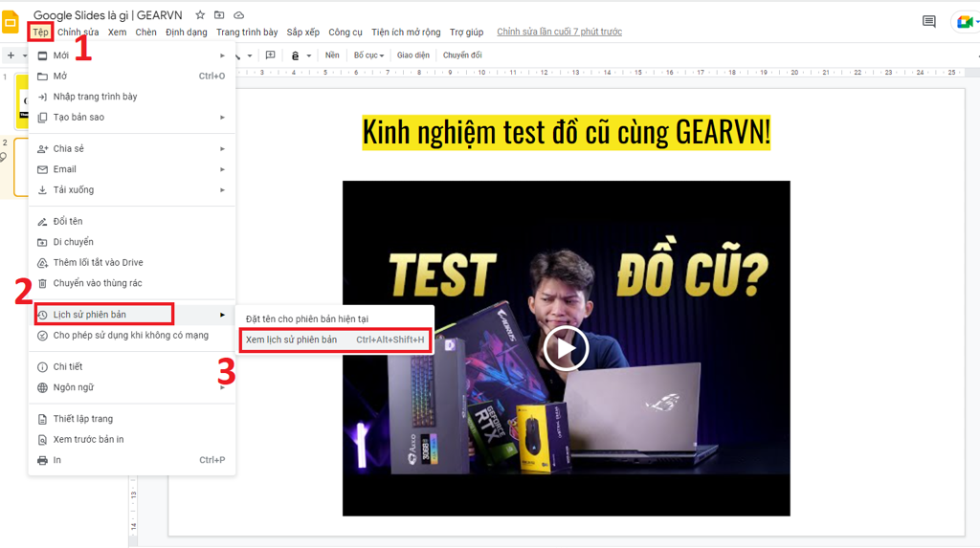
Task: Click the move-to-folder icon beside the title
Action: click(x=219, y=15)
